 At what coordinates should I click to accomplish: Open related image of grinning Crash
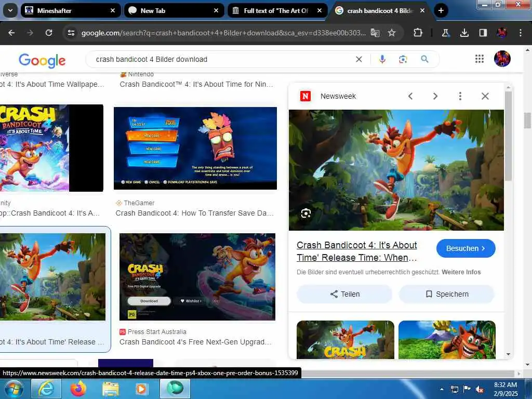(447, 340)
